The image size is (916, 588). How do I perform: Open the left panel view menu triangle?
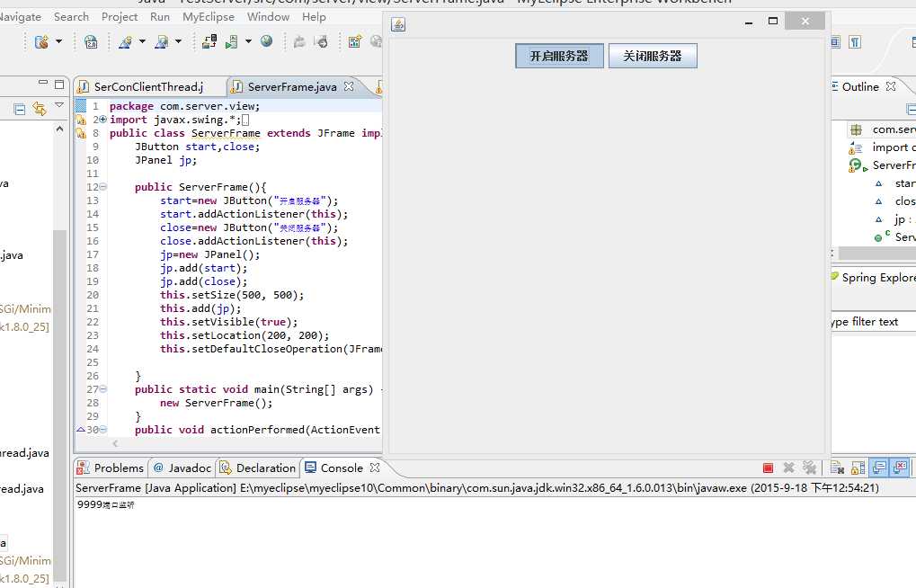(x=59, y=105)
